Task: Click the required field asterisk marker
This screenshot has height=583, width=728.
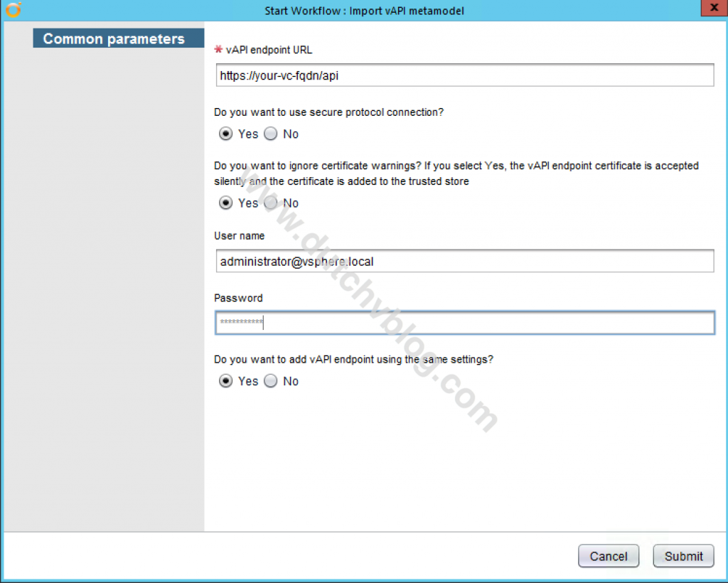Action: (x=217, y=50)
